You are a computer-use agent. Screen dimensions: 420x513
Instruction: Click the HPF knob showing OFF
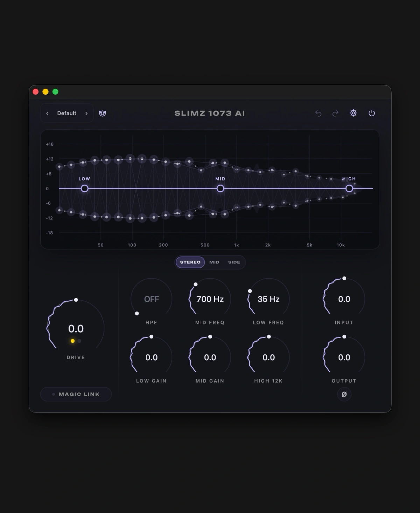point(152,299)
